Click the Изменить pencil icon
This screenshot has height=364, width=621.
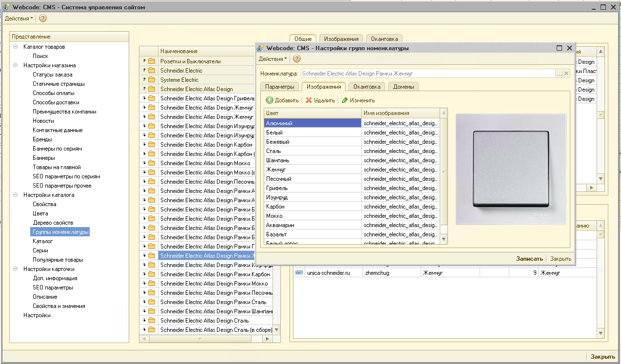(345, 100)
